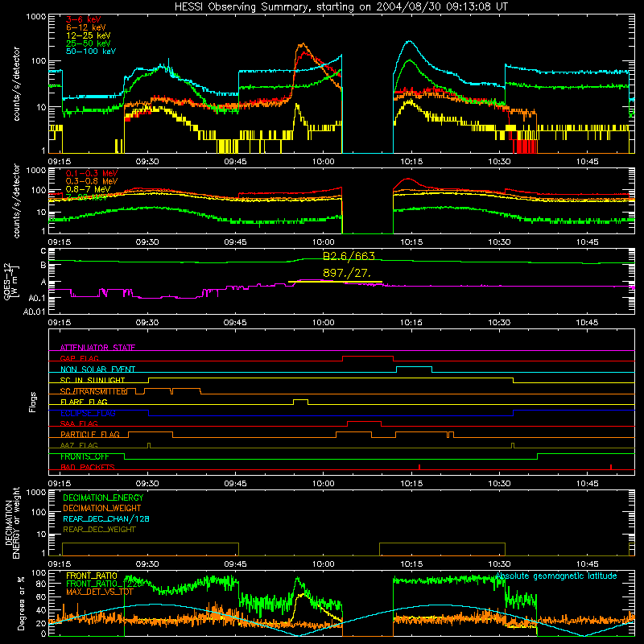Click 10:45 tick label under the GOES panel
The width and height of the screenshot is (644, 644).
click(588, 323)
